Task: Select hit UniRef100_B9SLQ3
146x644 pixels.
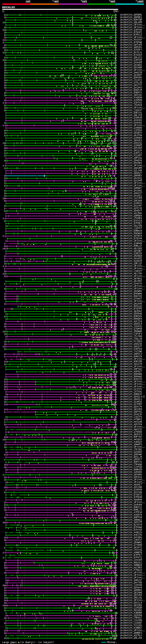Action: (131, 306)
